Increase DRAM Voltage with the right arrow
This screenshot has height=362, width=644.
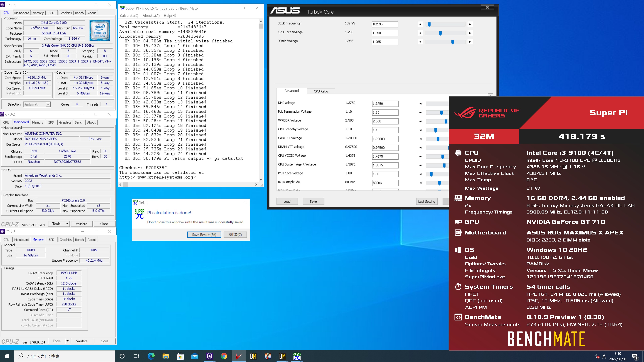point(470,42)
